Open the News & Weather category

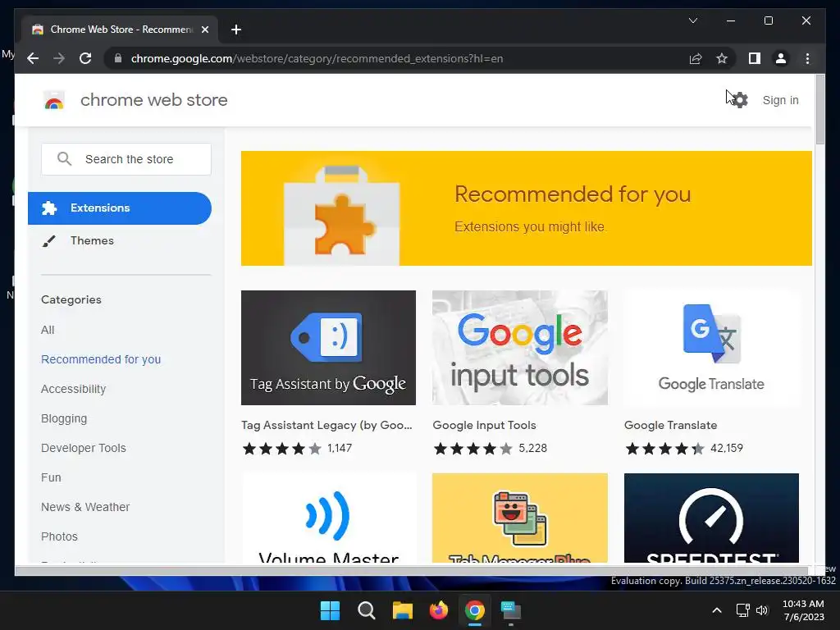(x=85, y=507)
